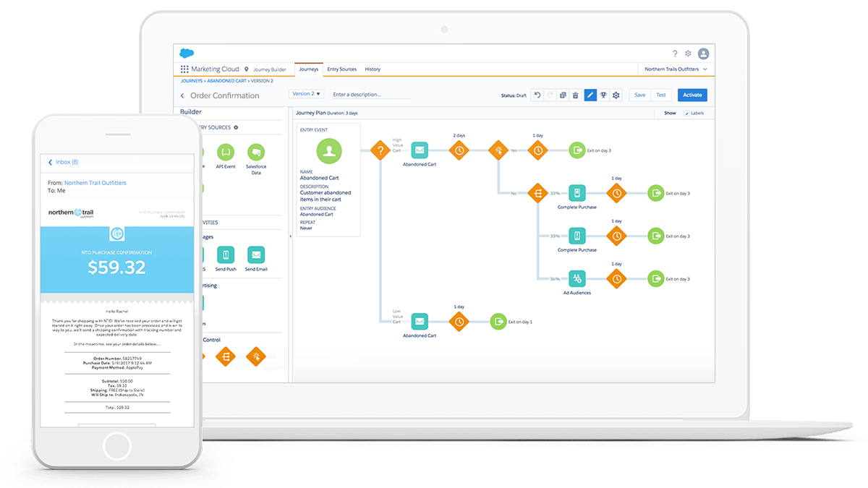This screenshot has height=488, width=868.
Task: Click the Status: Draft text
Action: (514, 95)
